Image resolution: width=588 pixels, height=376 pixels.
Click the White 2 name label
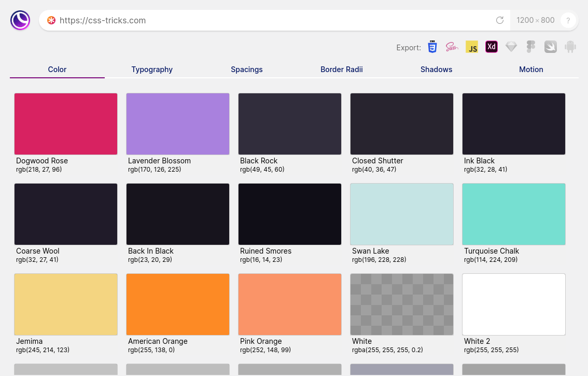tap(477, 341)
